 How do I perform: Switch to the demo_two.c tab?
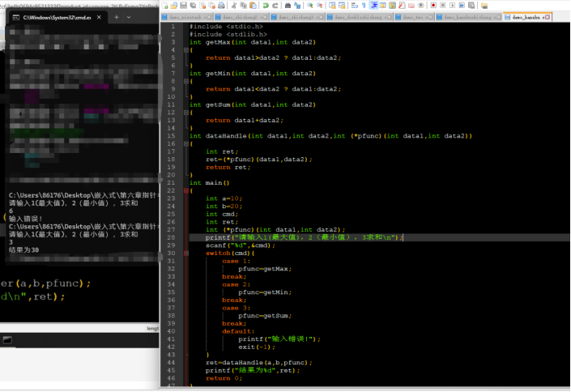[414, 17]
